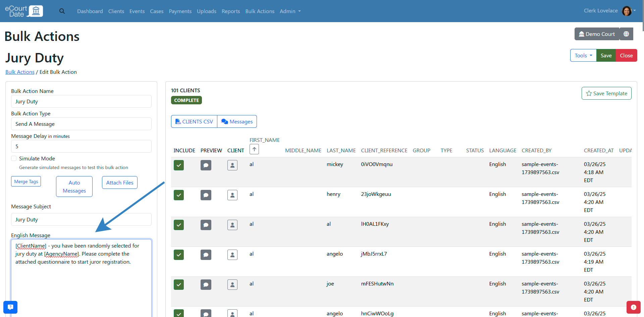
Task: Open Reports in navbar
Action: (231, 11)
